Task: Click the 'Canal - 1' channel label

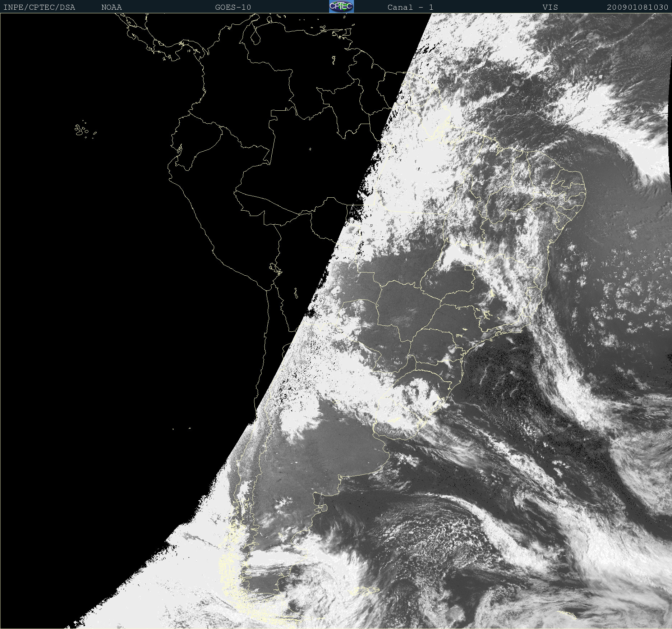Action: [410, 7]
